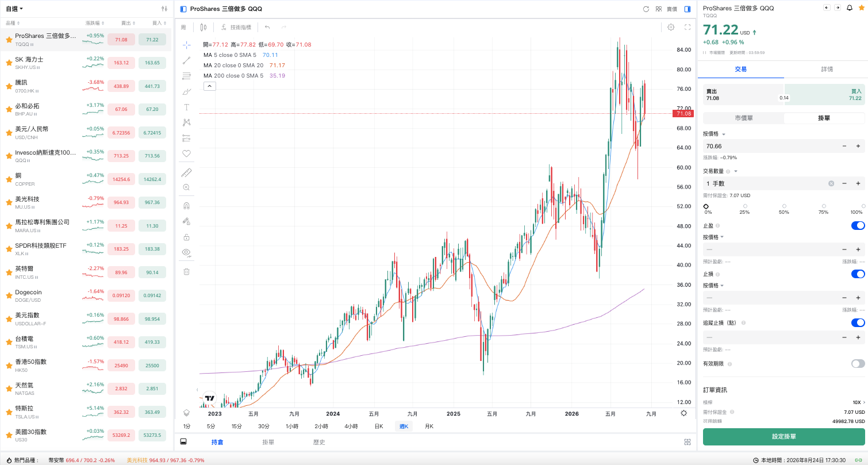This screenshot has height=465, width=868.
Task: Click the 設定掛單 submit button
Action: [x=784, y=436]
